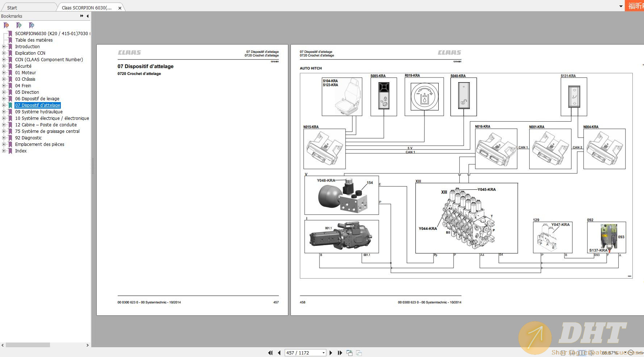Expand the 09 Système hydraulique node
The image size is (644, 357).
coord(4,112)
